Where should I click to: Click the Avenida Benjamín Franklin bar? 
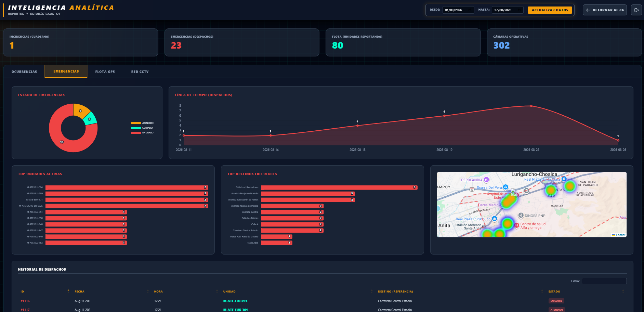[x=308, y=194]
